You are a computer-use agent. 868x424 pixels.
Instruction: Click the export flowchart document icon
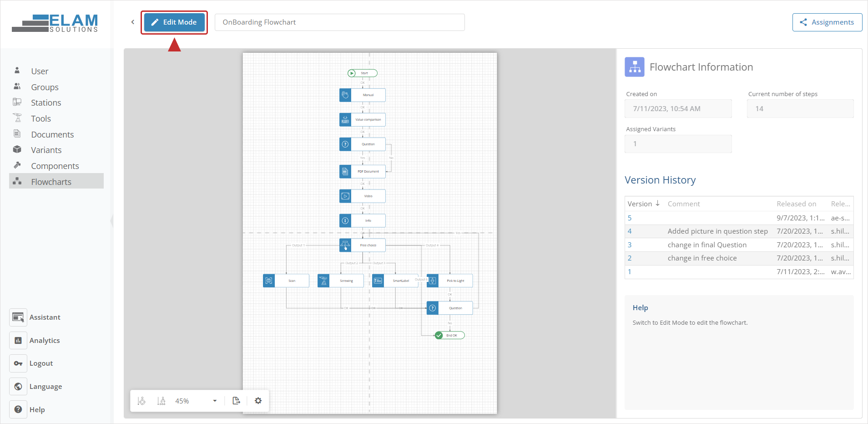[x=236, y=401]
